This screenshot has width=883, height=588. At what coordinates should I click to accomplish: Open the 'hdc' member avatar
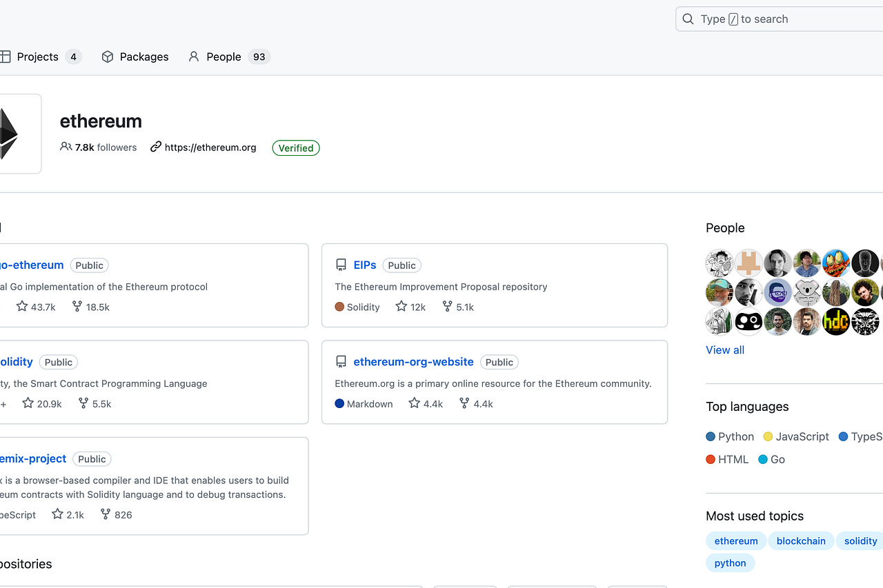coord(836,321)
